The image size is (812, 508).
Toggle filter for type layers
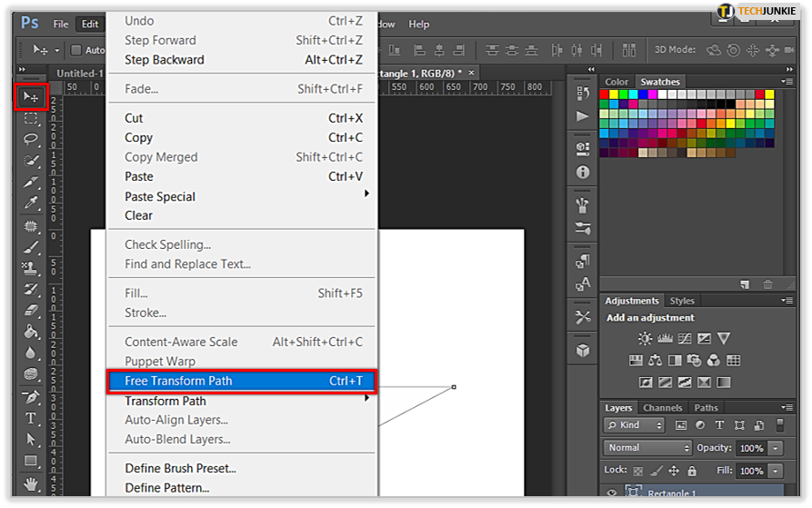click(x=719, y=424)
